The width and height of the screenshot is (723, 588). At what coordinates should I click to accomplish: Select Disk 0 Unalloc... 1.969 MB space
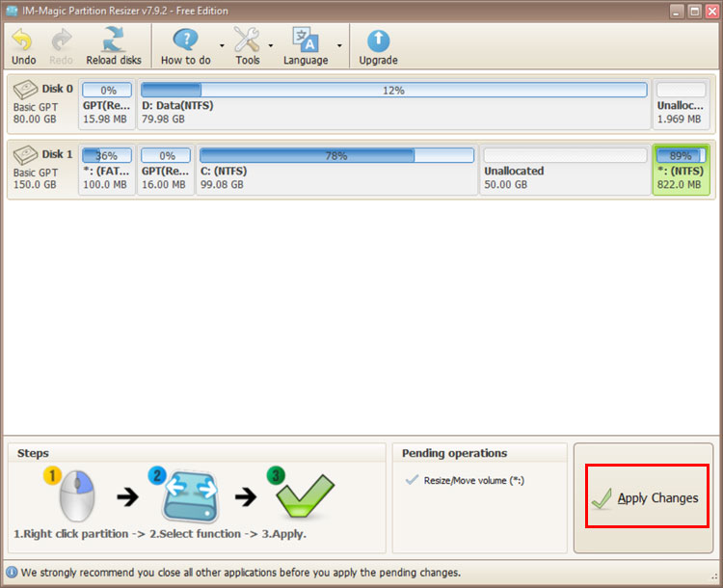coord(681,104)
